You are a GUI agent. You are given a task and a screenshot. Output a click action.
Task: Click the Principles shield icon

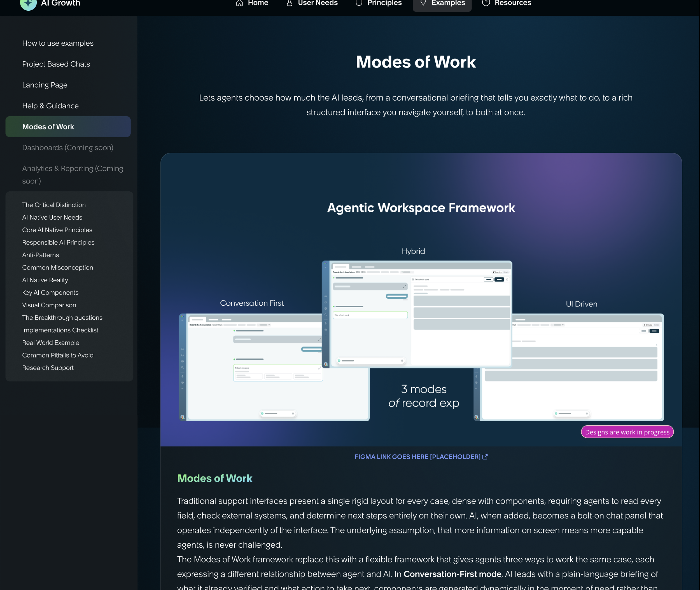pyautogui.click(x=359, y=3)
